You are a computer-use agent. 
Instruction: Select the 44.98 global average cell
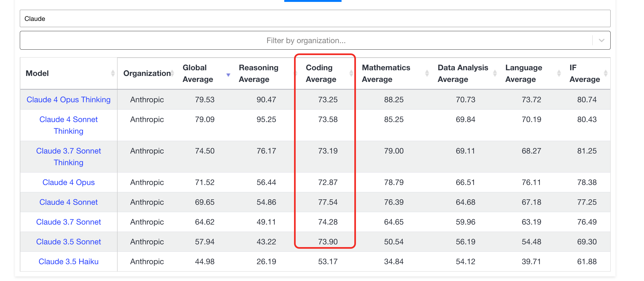click(x=205, y=261)
